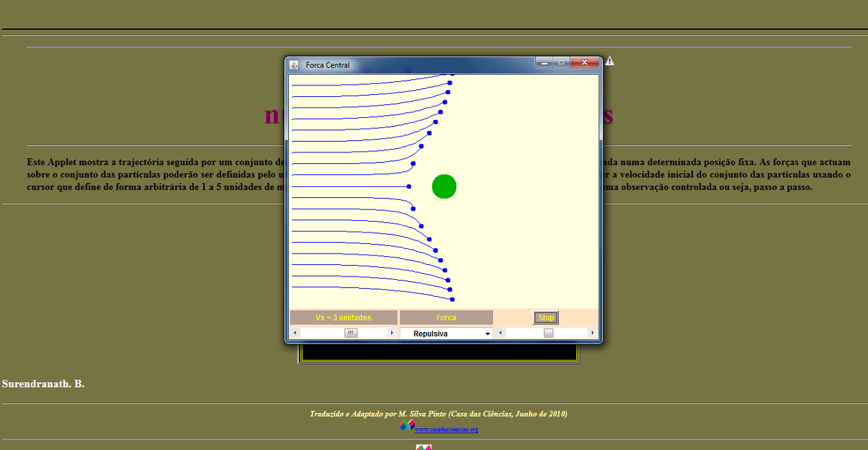Click the Vx = 3 unidades label
This screenshot has height=450, width=868.
(343, 318)
